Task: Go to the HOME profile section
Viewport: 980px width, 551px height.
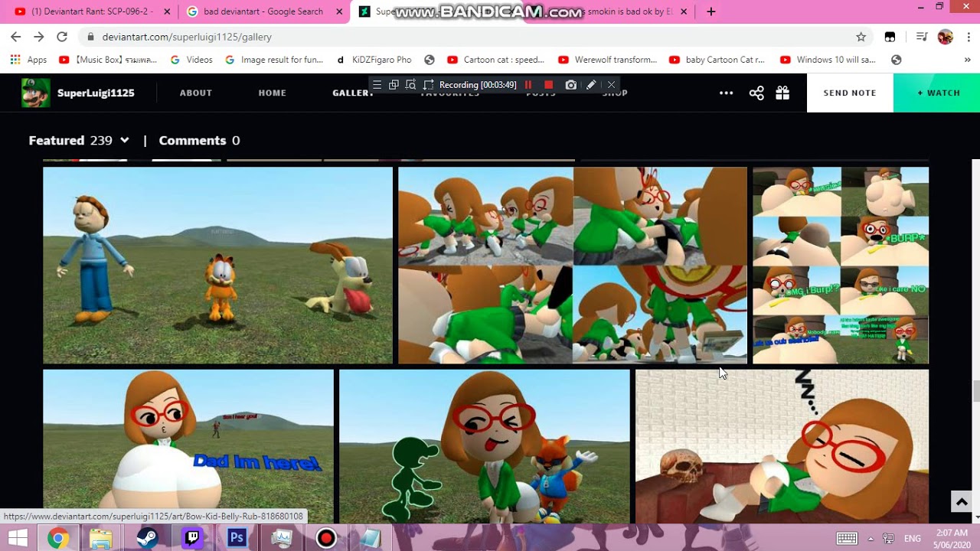Action: coord(272,93)
